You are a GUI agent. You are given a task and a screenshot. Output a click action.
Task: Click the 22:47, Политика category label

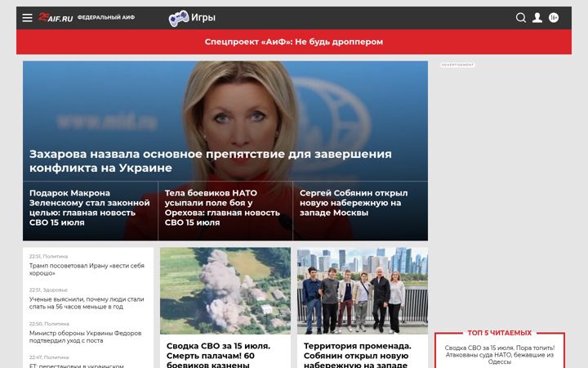(x=49, y=357)
